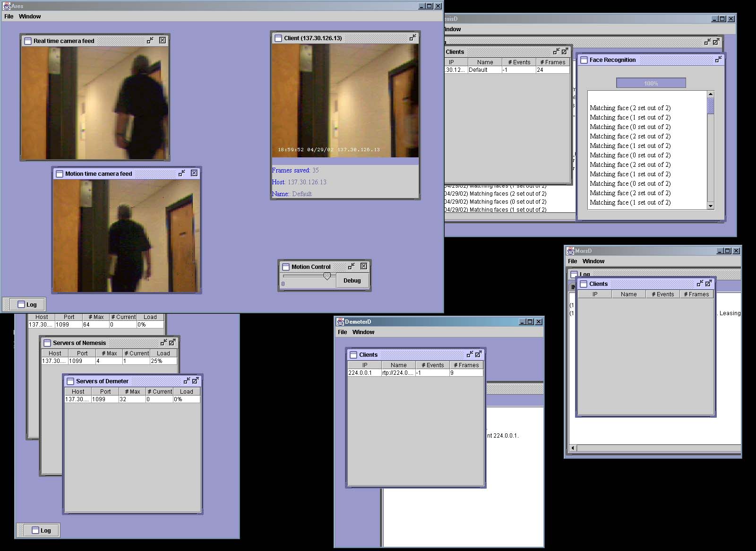Click the Face Recognition scrollbar thumb
The image size is (756, 551).
click(711, 106)
